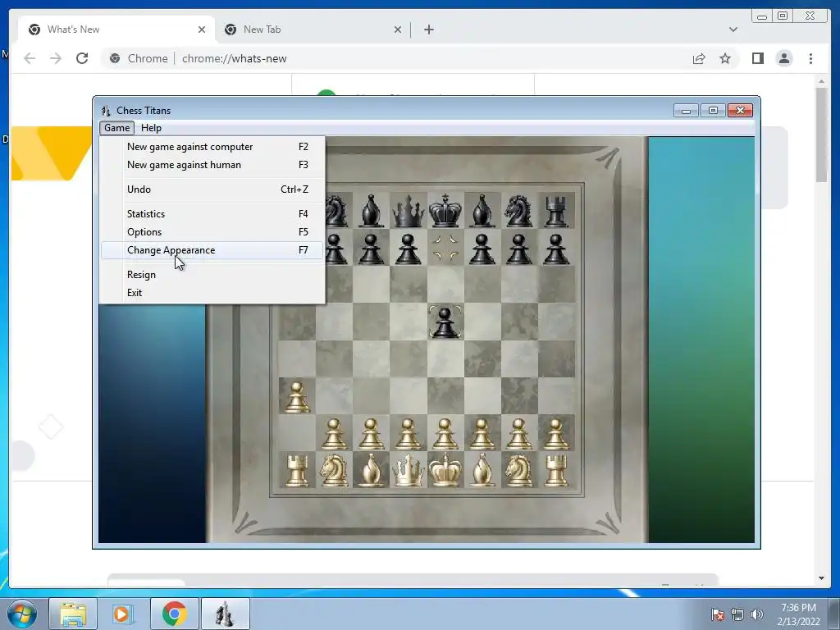This screenshot has height=630, width=840.
Task: Bookmark this page with star icon
Action: [725, 58]
